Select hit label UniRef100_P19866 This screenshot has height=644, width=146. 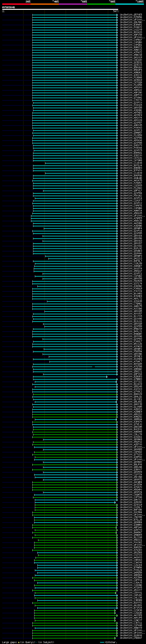point(131,77)
